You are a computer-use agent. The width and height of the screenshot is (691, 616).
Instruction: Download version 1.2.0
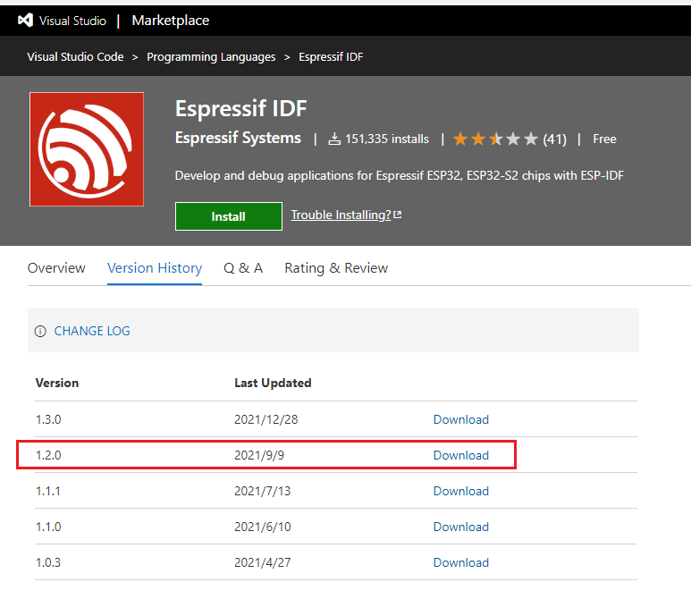click(x=461, y=455)
